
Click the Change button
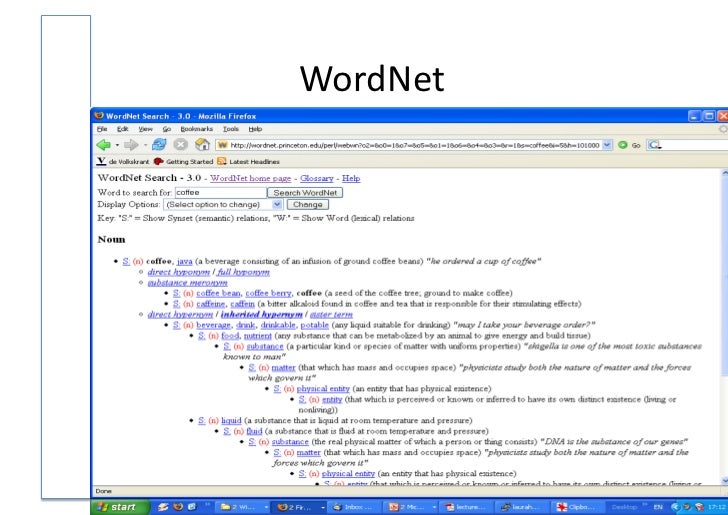(307, 204)
